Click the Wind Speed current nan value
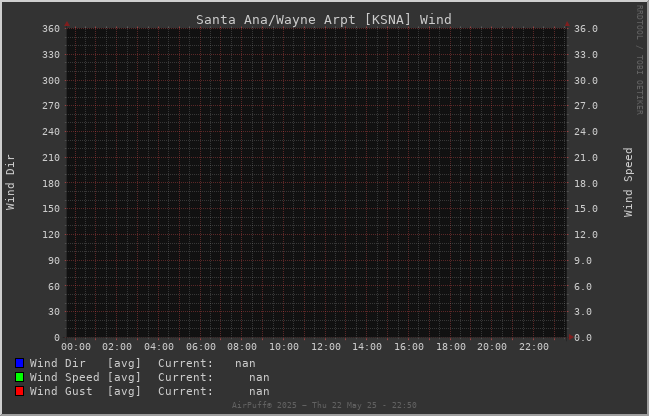The height and width of the screenshot is (416, 649). pyautogui.click(x=259, y=378)
